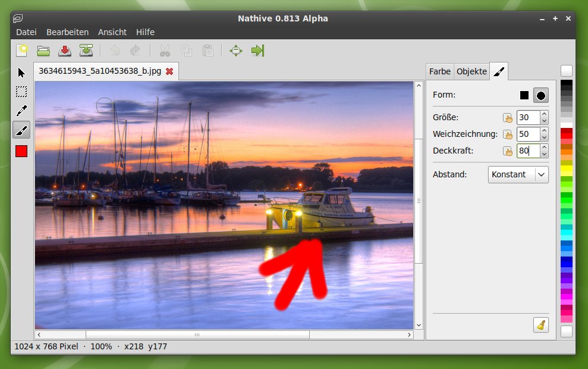
Task: Select the color picker eyedropper tool
Action: (x=21, y=111)
